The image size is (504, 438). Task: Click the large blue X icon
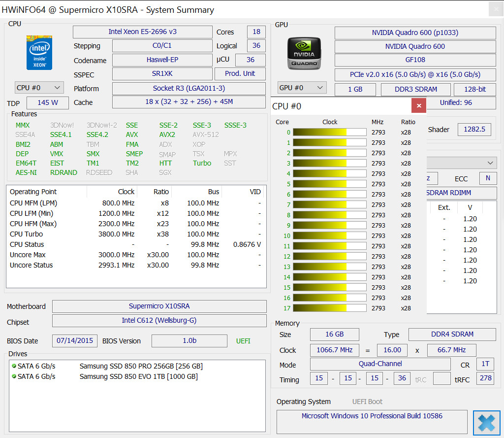(486, 423)
